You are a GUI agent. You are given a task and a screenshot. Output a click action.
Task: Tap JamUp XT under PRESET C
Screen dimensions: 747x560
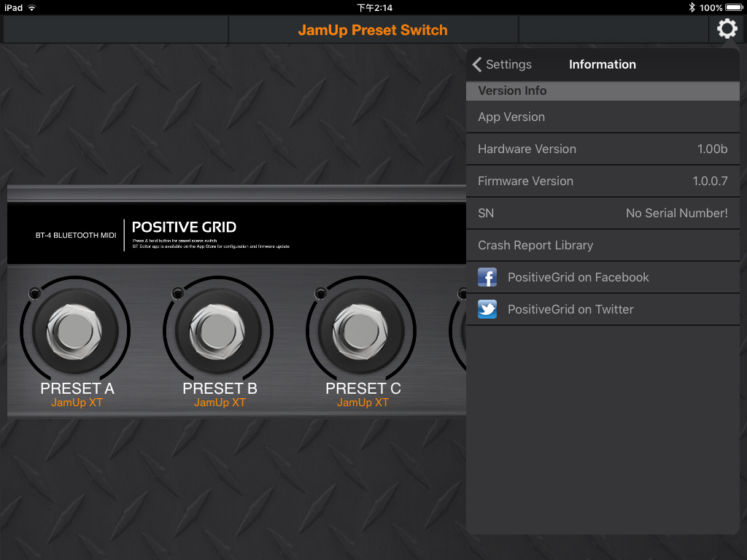[363, 402]
